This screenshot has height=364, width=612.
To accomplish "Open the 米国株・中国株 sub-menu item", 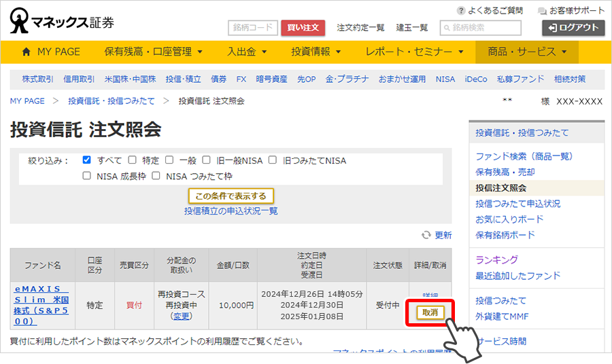I will tap(130, 79).
